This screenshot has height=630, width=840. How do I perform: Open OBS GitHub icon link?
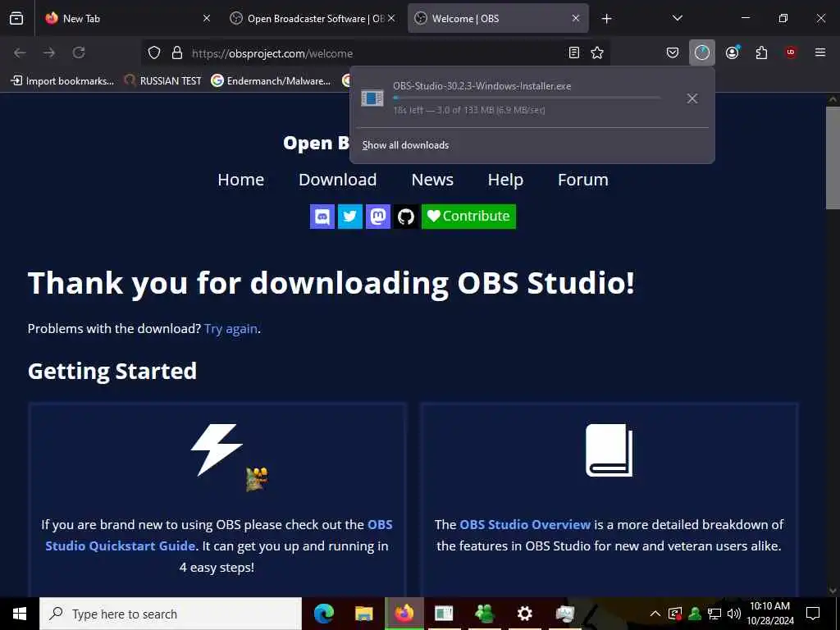coord(406,217)
